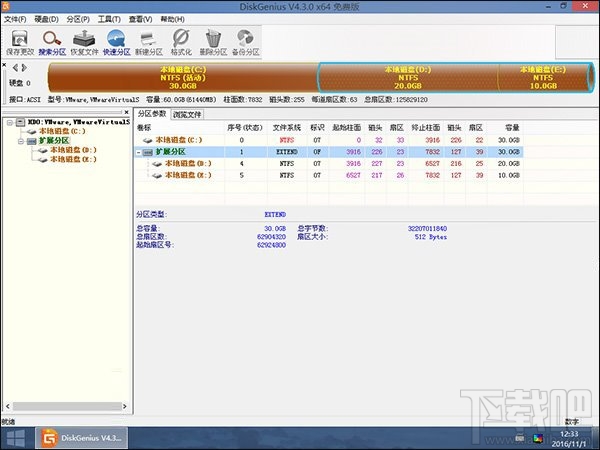Click DiskGenius taskbar button
Viewport: 600px width, 450px height.
coord(82,438)
